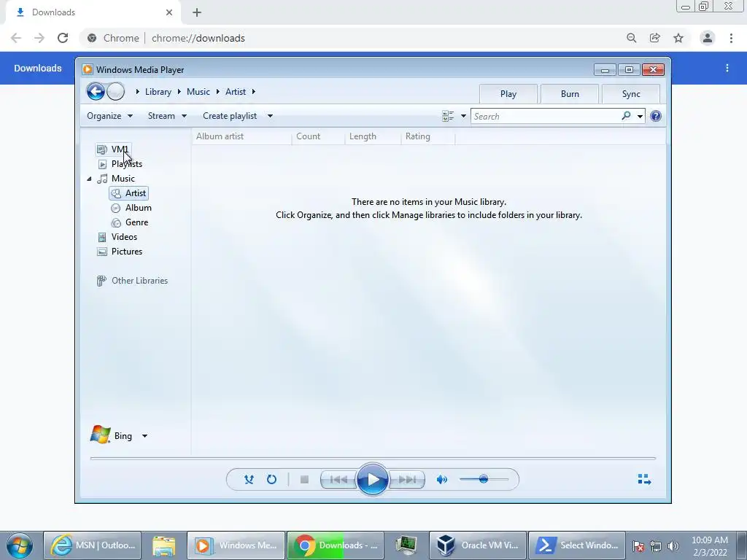
Task: Open Downloads page more actions menu
Action: click(727, 68)
